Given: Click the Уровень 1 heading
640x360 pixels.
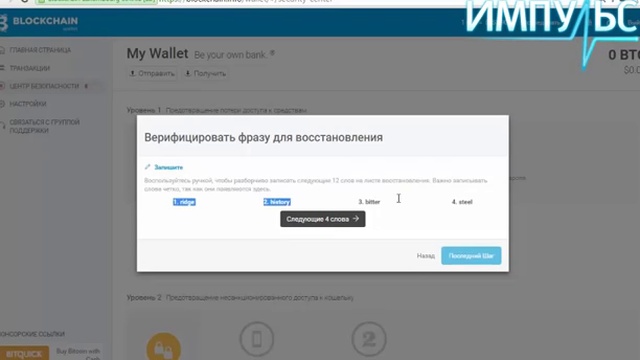Looking at the screenshot, I should 144,110.
